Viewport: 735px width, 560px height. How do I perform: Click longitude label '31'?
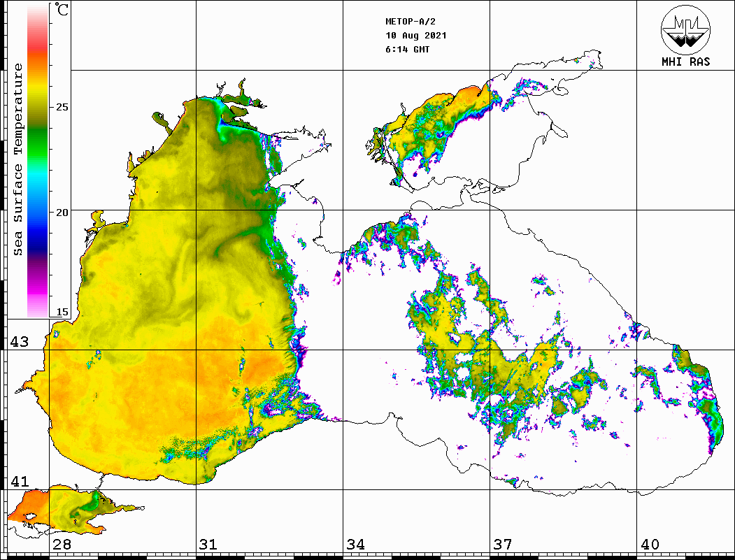208,544
